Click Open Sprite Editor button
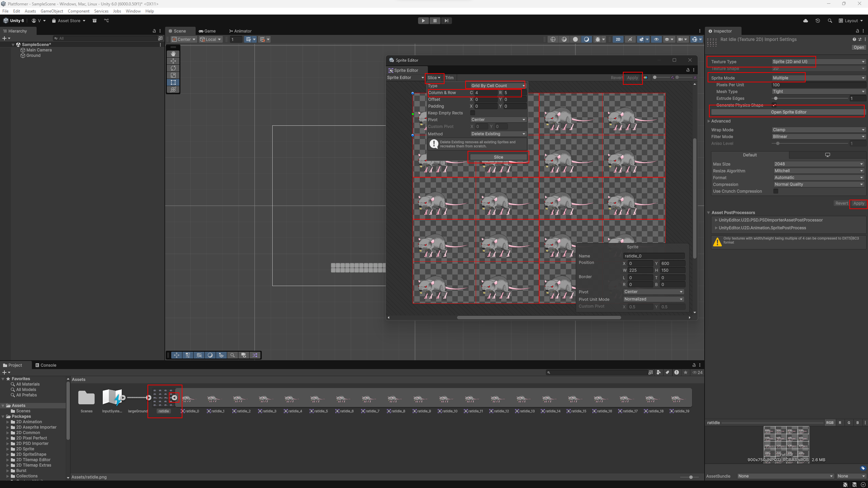This screenshot has height=488, width=868. point(788,112)
